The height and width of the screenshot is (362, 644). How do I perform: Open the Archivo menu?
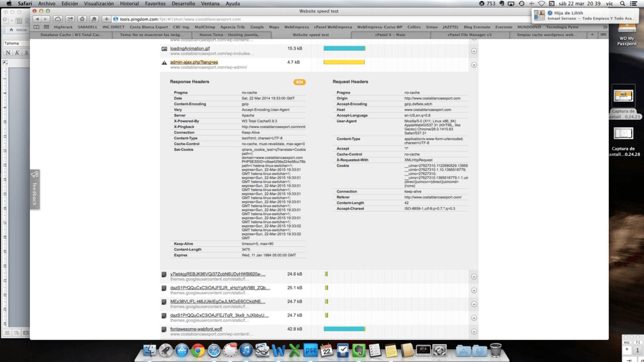[x=47, y=4]
